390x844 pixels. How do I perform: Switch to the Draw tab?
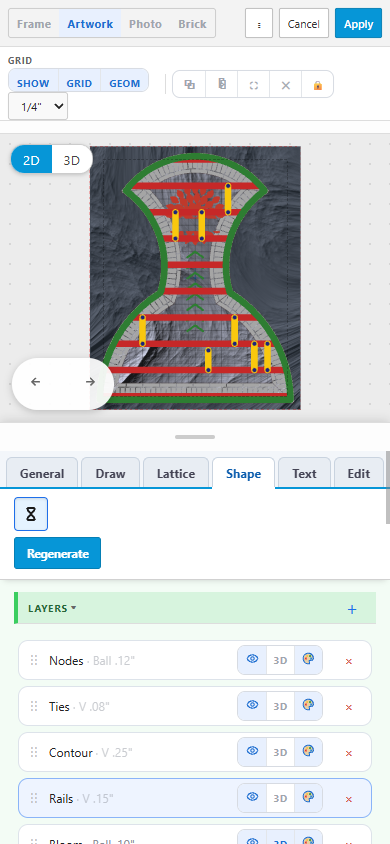[x=110, y=473]
